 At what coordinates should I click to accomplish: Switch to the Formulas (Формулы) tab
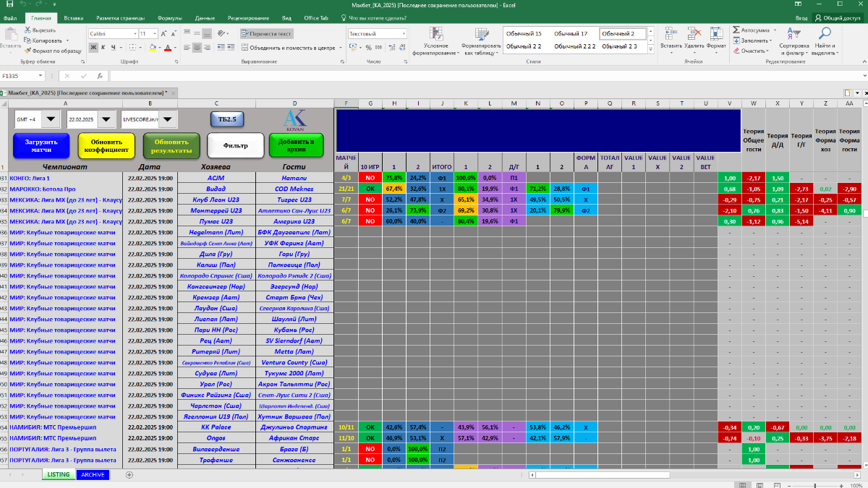coord(170,17)
